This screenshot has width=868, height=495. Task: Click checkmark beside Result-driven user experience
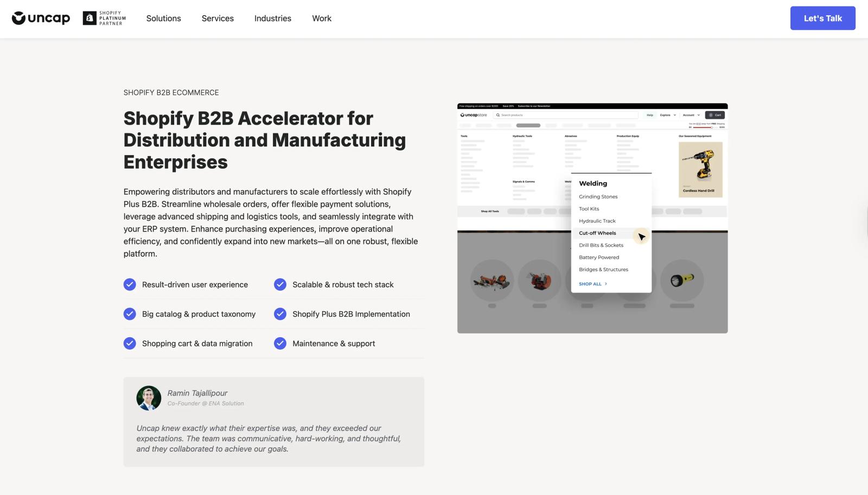130,285
